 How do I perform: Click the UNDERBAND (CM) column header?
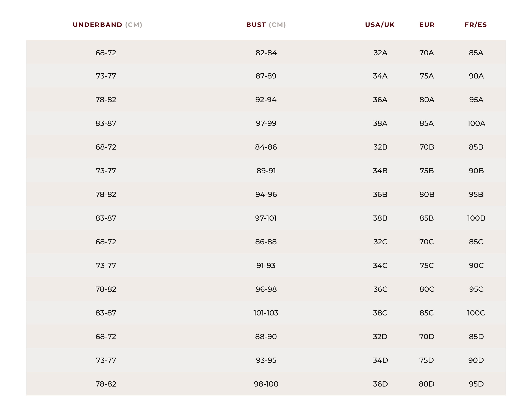pyautogui.click(x=107, y=25)
